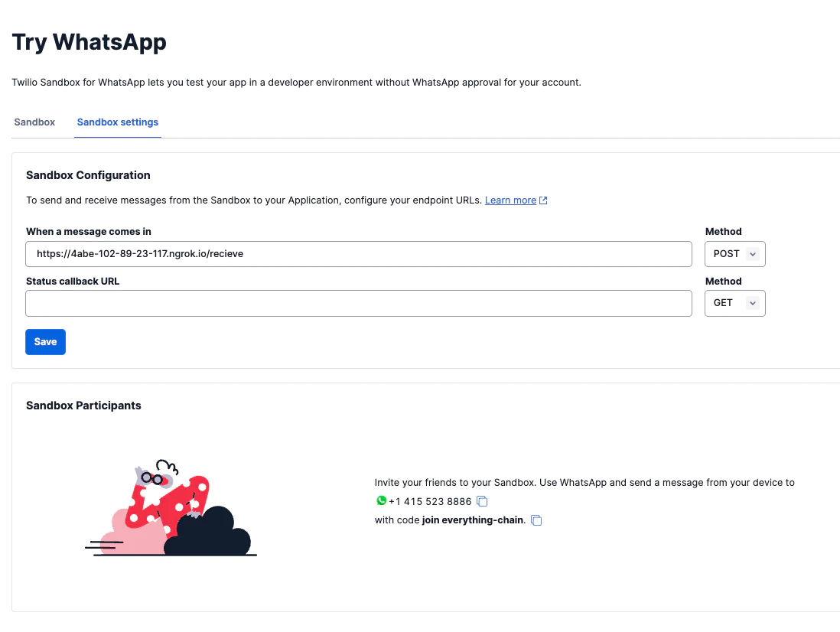Copy the join everything-chain code
The height and width of the screenshot is (632, 840).
[x=536, y=520]
